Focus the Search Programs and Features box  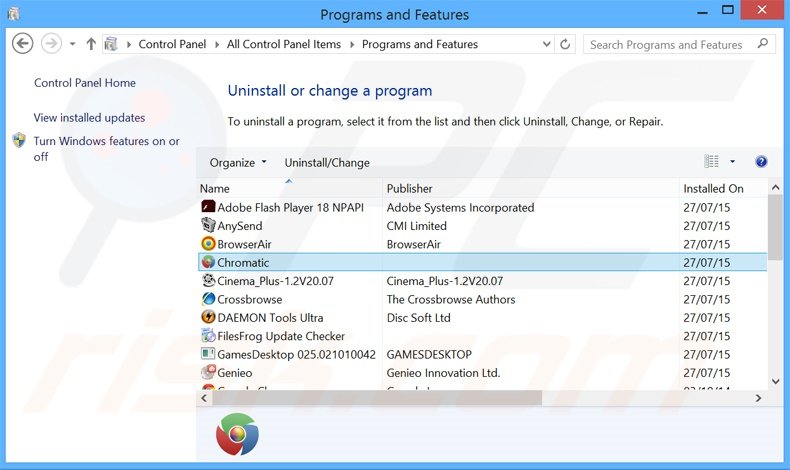tap(679, 44)
